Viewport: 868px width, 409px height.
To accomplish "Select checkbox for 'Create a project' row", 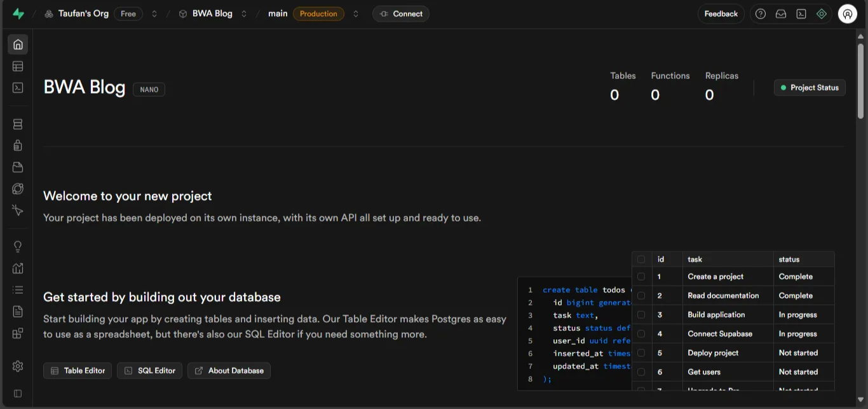I will (x=641, y=277).
